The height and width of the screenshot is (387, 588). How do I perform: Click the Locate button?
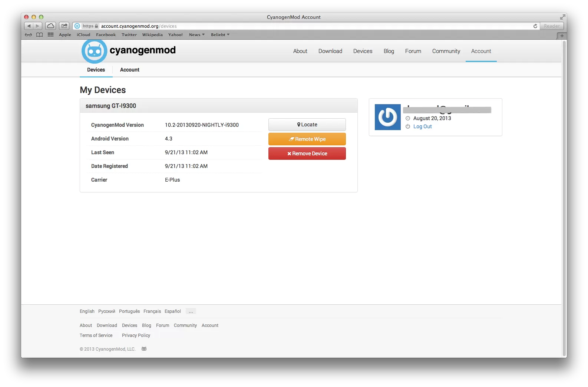(x=307, y=125)
